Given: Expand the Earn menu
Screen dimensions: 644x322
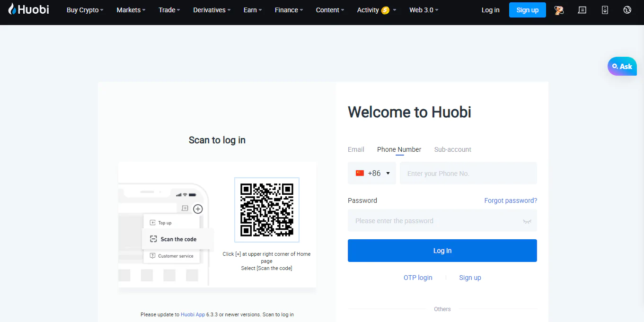Looking at the screenshot, I should (253, 10).
